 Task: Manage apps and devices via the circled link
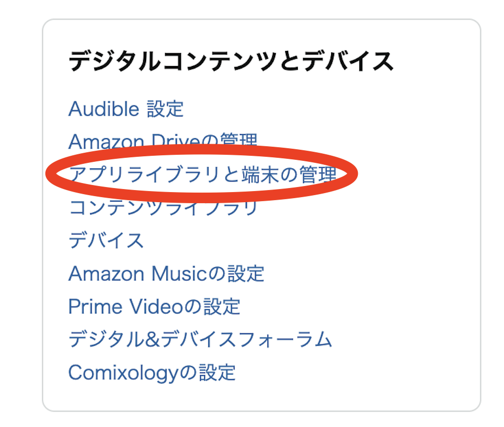point(202,174)
